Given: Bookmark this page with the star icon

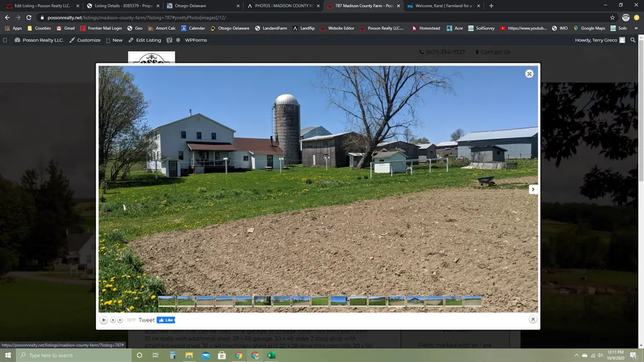Looking at the screenshot, I should (x=613, y=17).
